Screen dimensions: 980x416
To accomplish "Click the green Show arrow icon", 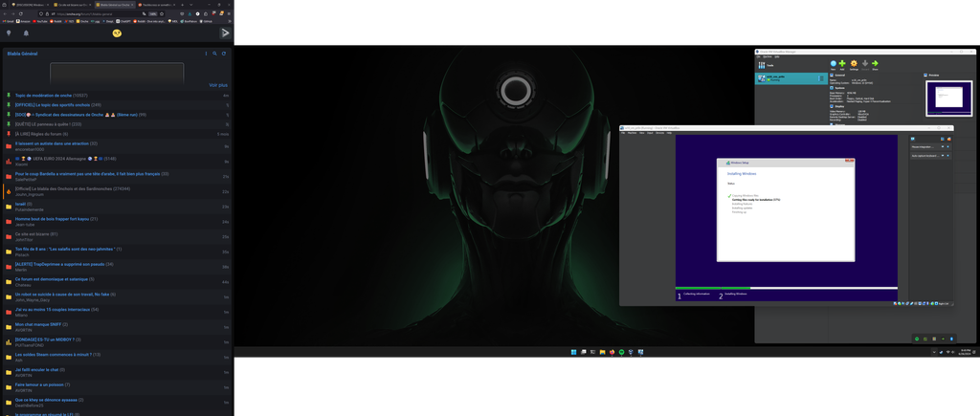I will coord(875,64).
